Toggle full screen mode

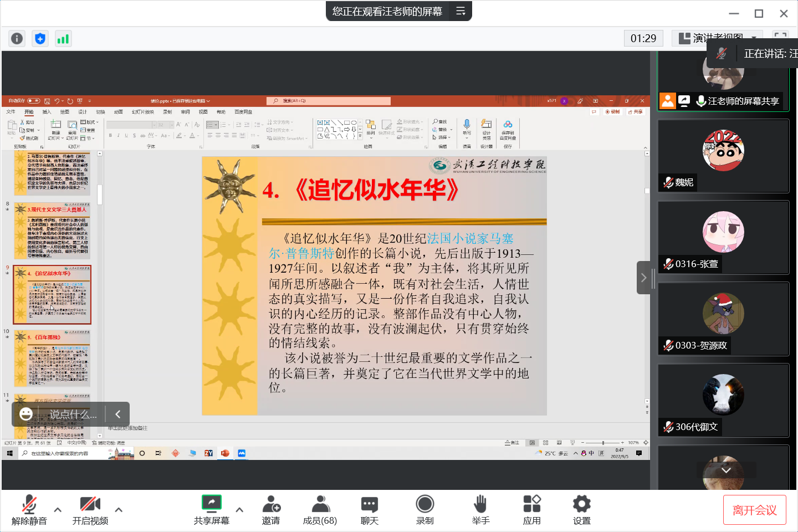[780, 38]
